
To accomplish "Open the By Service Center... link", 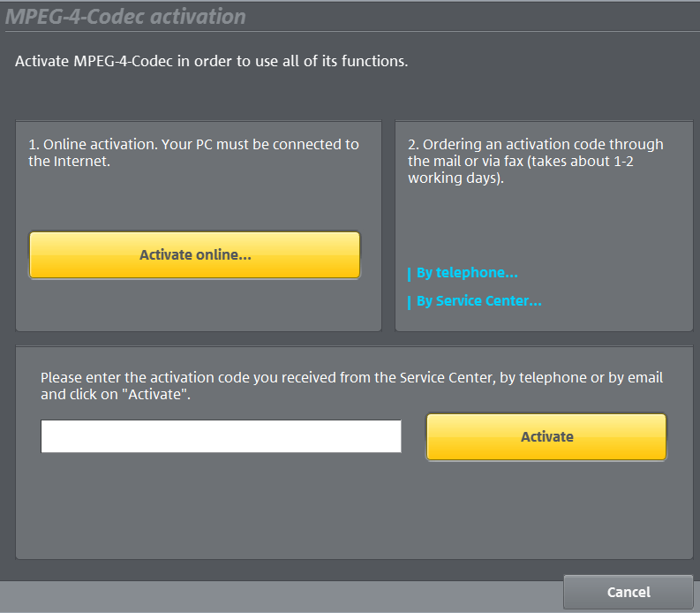I will pos(479,300).
